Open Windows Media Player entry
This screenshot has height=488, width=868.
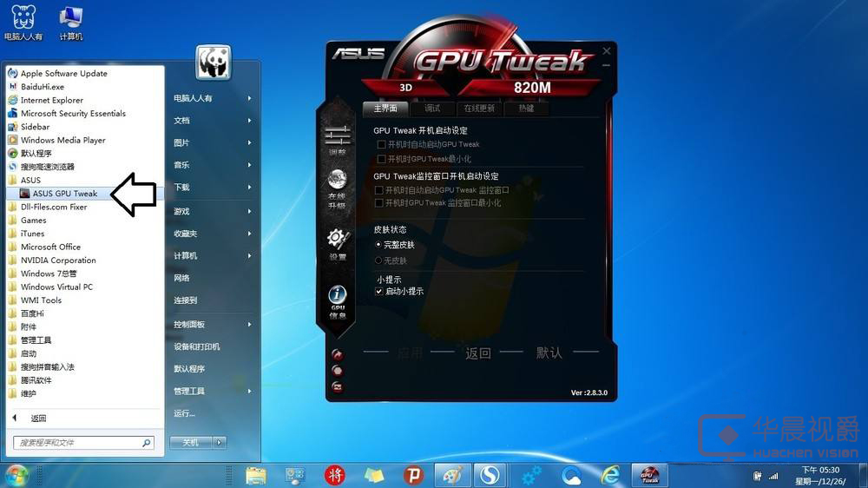coord(63,140)
